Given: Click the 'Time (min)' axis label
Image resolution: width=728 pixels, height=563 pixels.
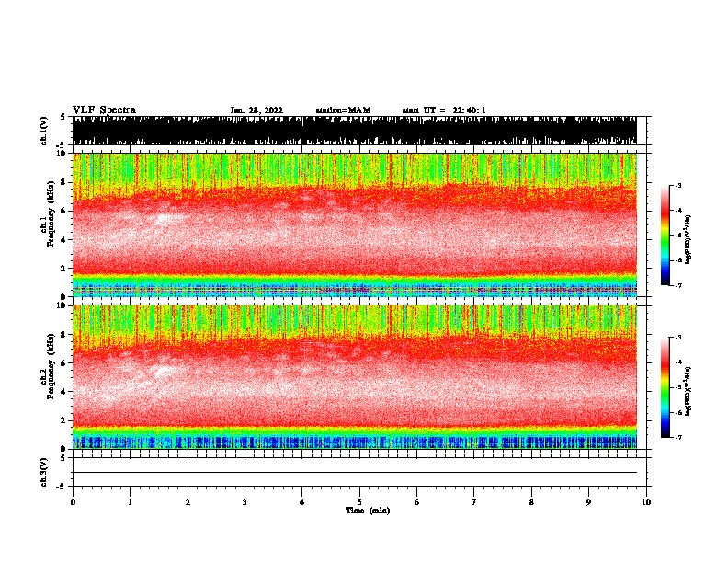Looking at the screenshot, I should click(x=368, y=511).
